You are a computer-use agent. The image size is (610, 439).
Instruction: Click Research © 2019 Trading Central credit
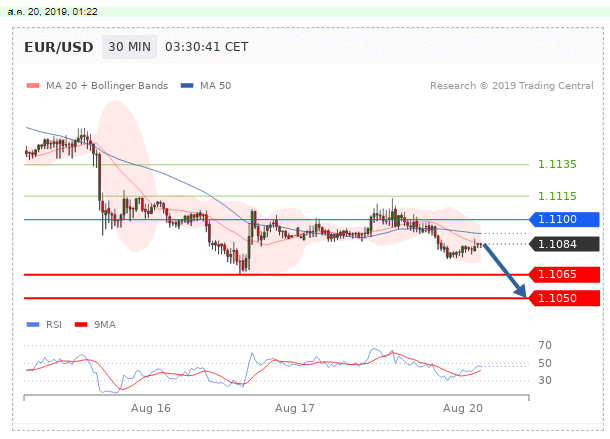pyautogui.click(x=512, y=86)
